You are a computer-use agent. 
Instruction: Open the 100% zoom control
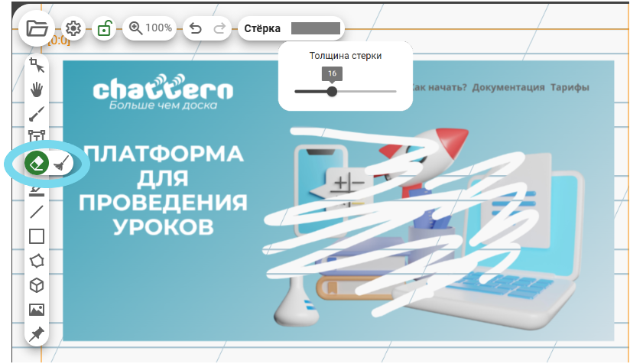point(150,28)
